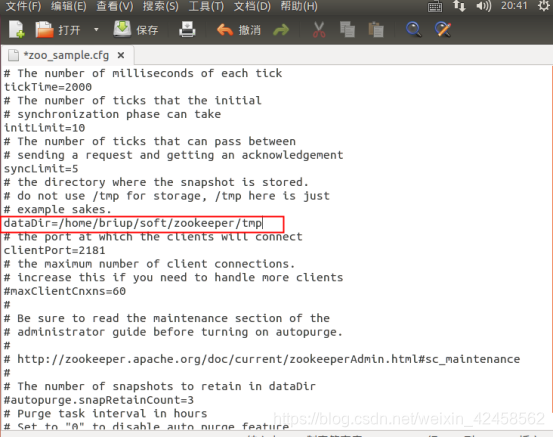Save the file with the 保存 button
The image size is (554, 437).
click(x=136, y=30)
